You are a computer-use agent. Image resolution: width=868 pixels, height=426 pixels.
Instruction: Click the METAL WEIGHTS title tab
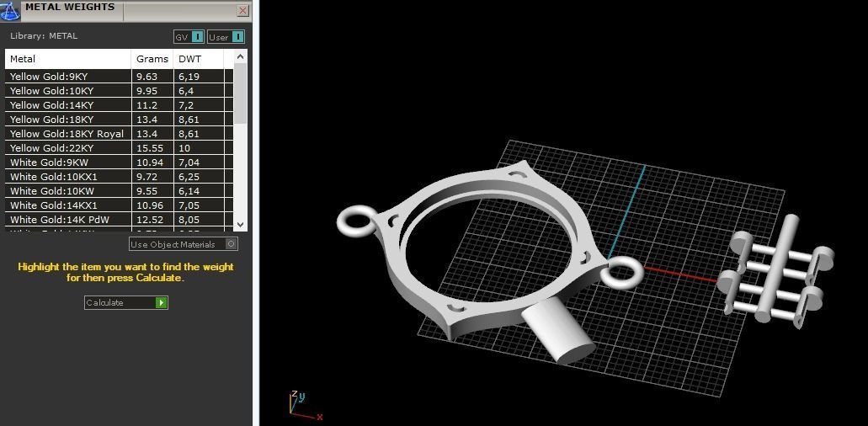(x=70, y=8)
